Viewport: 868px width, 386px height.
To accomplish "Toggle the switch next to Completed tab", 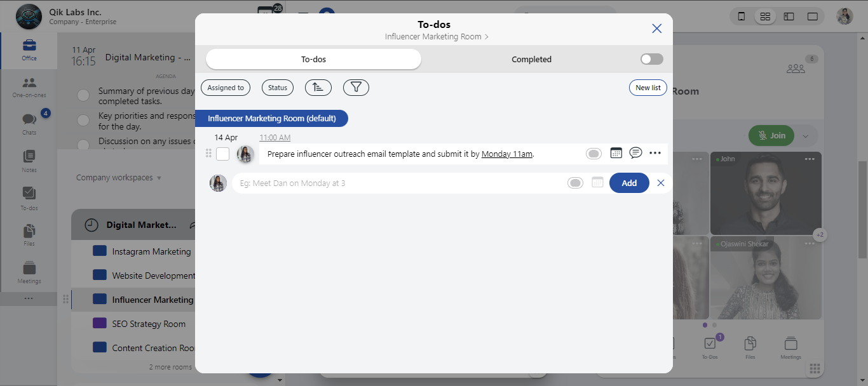I will 651,59.
